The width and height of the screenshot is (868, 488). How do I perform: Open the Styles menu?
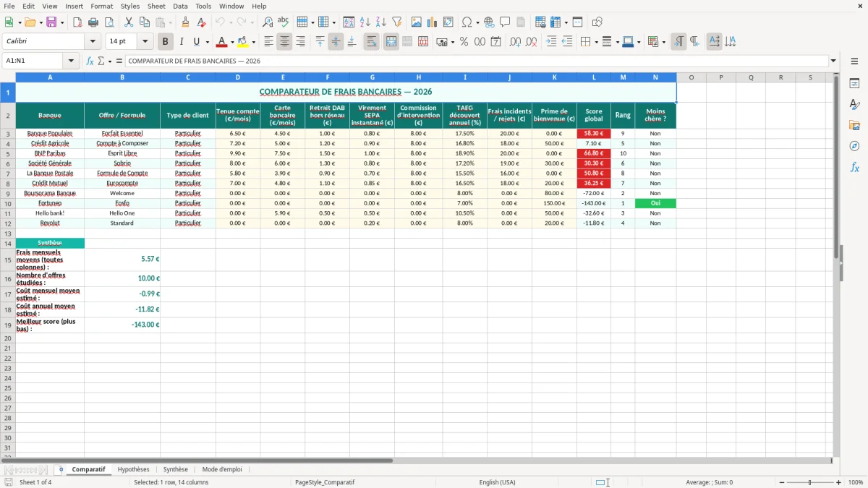coord(130,6)
